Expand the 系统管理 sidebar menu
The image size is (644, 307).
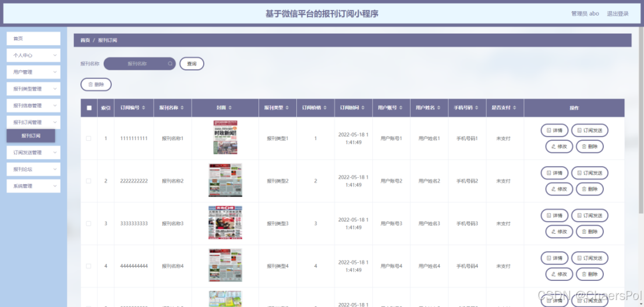click(33, 185)
